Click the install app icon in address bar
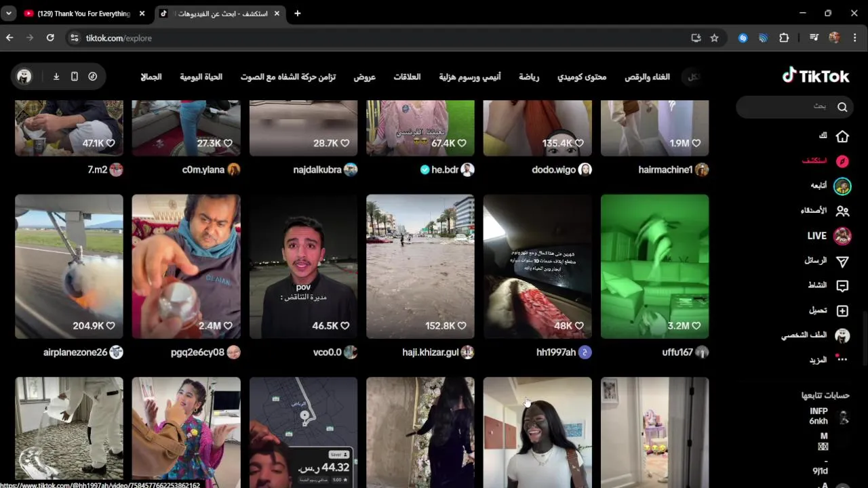Viewport: 868px width, 488px height. pos(696,38)
